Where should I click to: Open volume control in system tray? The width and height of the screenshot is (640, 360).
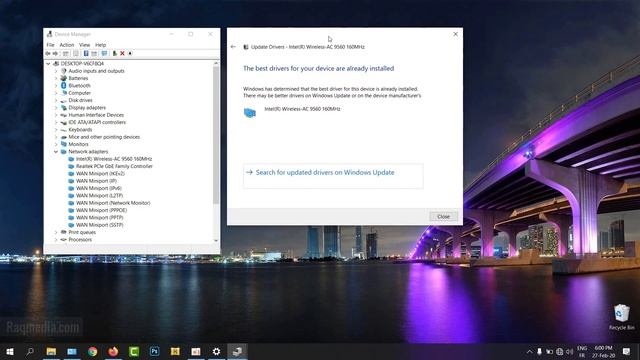tap(569, 351)
